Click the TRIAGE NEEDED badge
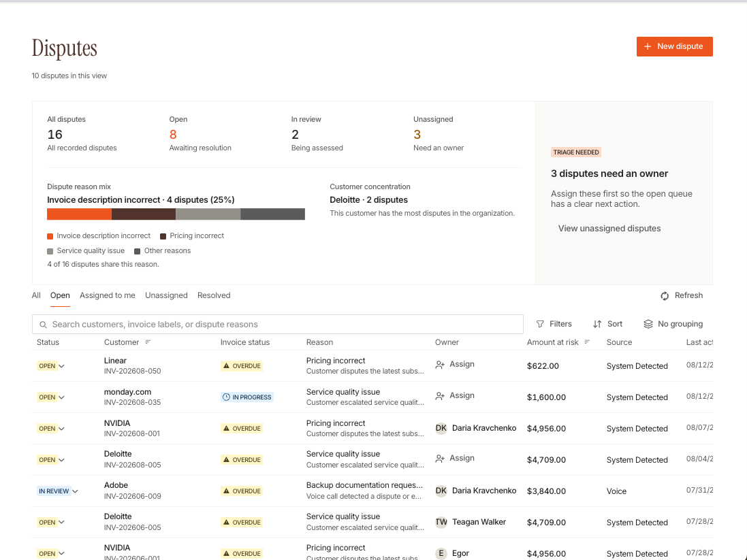This screenshot has height=560, width=747. pyautogui.click(x=576, y=152)
